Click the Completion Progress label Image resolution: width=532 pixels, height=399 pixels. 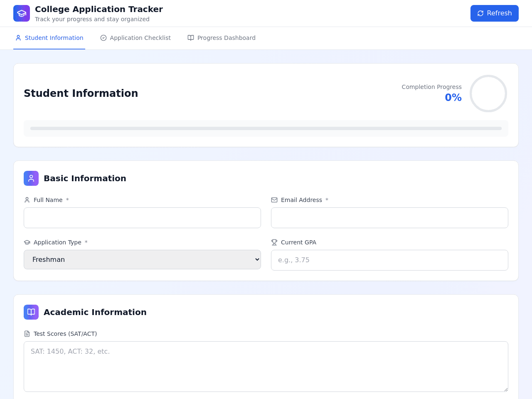pyautogui.click(x=431, y=87)
